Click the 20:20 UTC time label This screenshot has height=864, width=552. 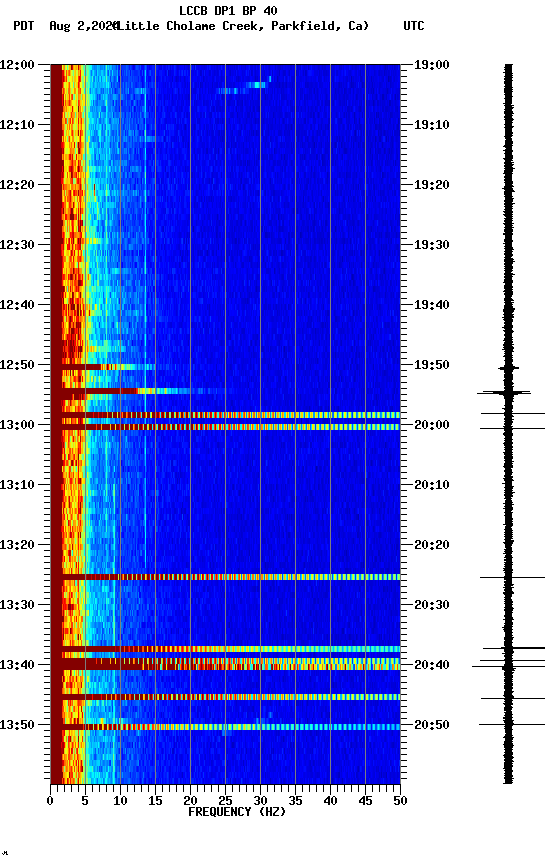coord(432,545)
